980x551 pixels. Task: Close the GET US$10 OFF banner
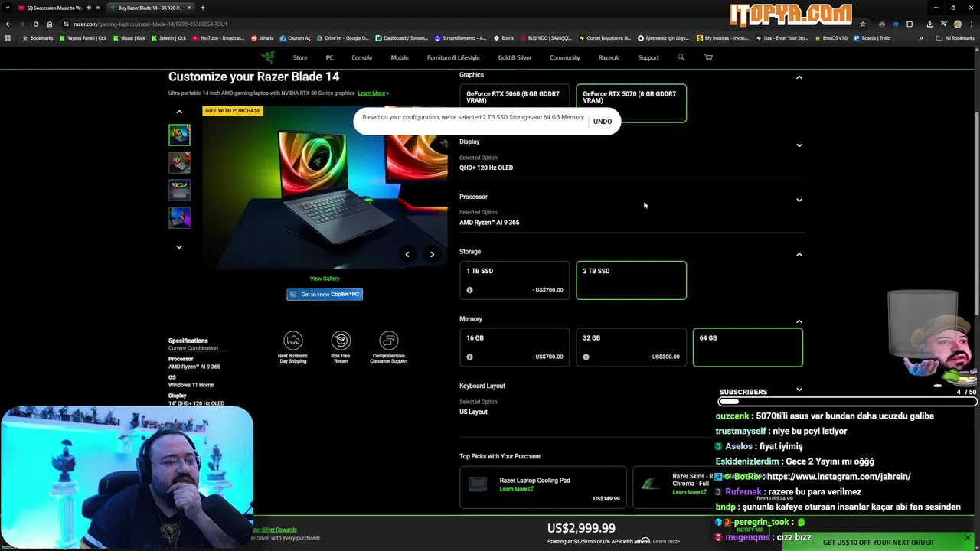coord(967,538)
